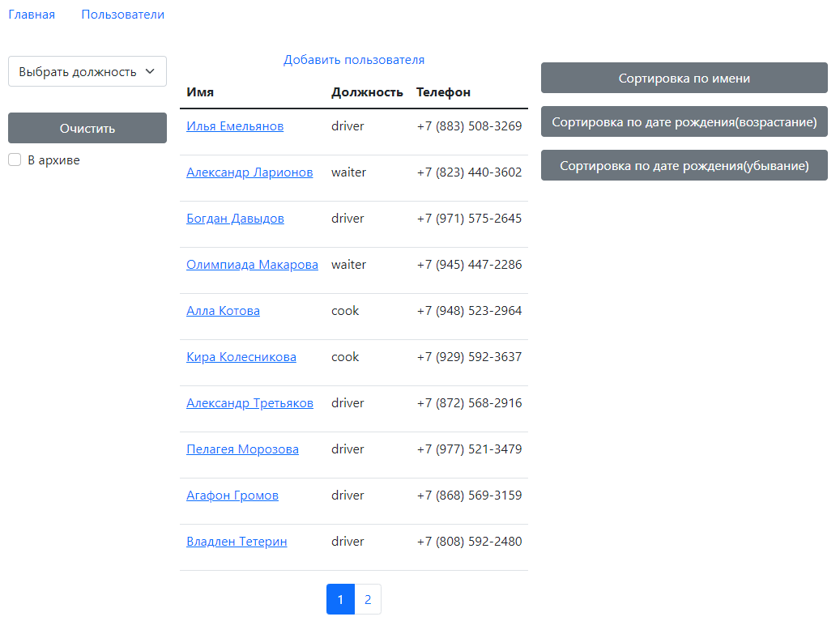840x621 pixels.
Task: Sort users with Сортировка по имени
Action: [x=684, y=79]
